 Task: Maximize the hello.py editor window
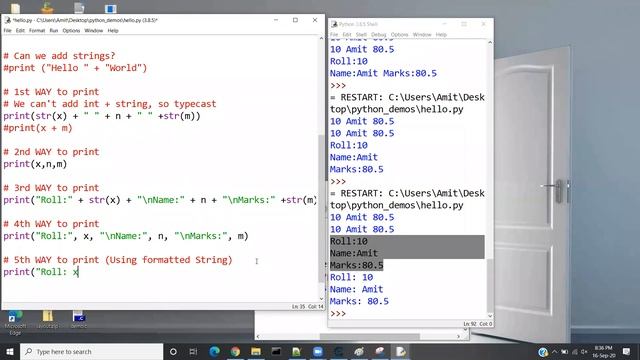coord(295,20)
